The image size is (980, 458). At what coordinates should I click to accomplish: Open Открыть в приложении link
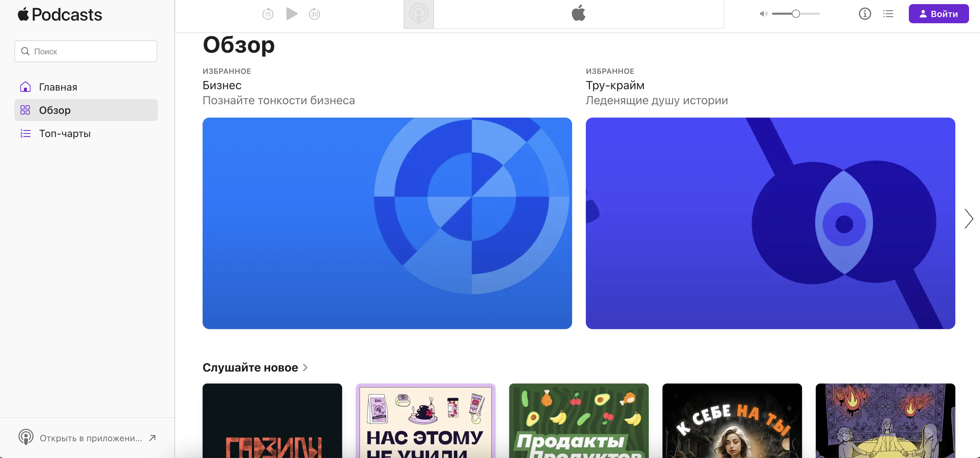[x=91, y=438]
